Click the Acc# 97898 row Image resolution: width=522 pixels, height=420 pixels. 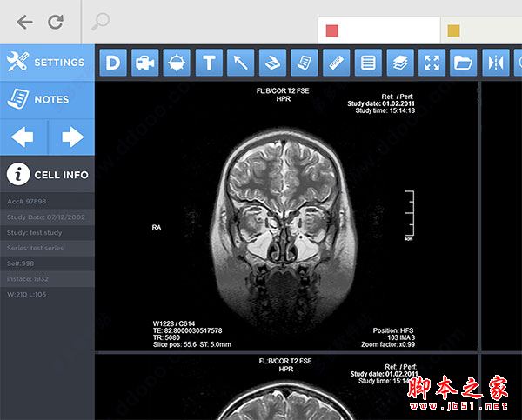pyautogui.click(x=47, y=202)
